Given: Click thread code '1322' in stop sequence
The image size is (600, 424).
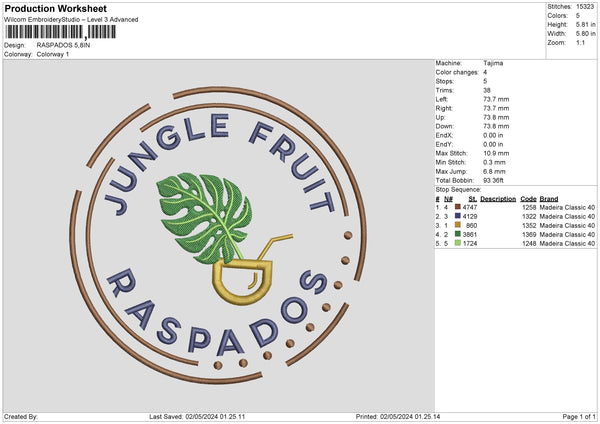Looking at the screenshot, I should [x=529, y=216].
